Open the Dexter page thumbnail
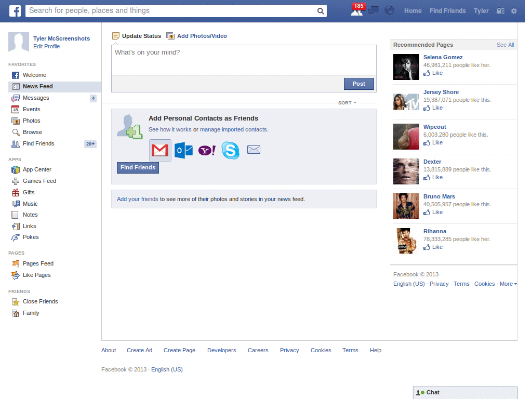 click(406, 171)
